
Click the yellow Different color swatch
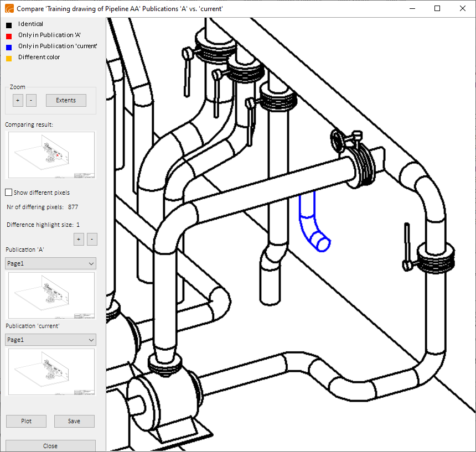[x=9, y=58]
